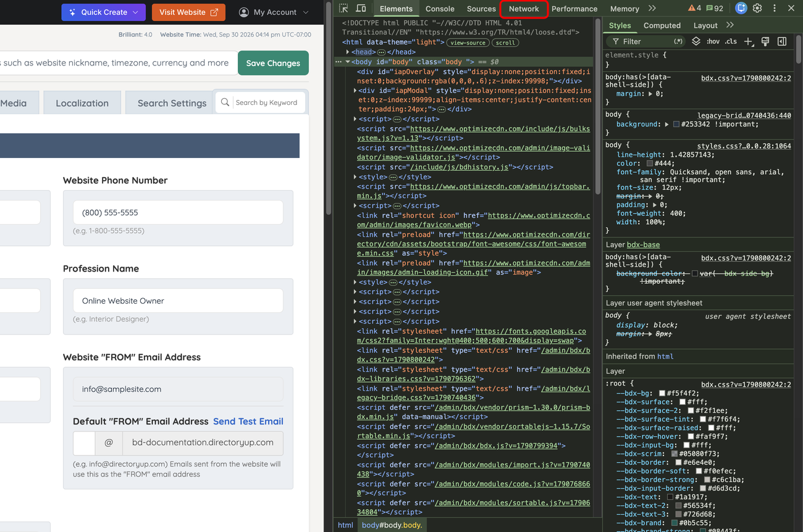Click the view-source badge on html element
This screenshot has width=803, height=532.
click(x=468, y=43)
